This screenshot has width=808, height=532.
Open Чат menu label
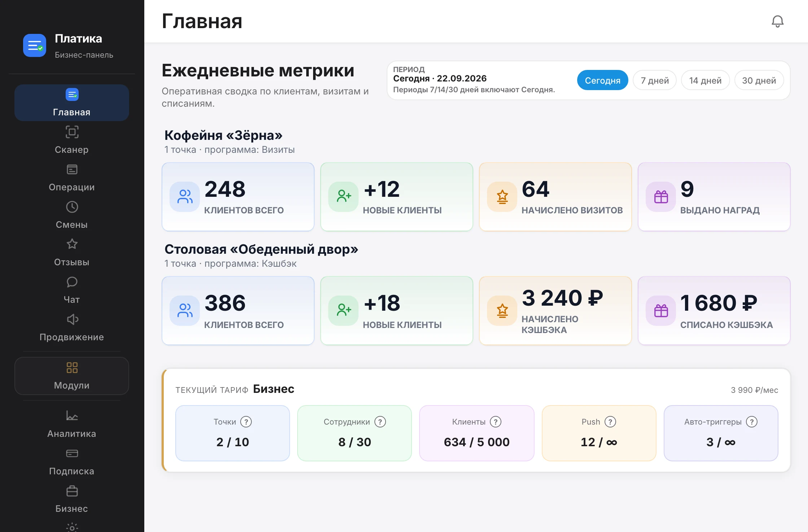click(x=72, y=300)
